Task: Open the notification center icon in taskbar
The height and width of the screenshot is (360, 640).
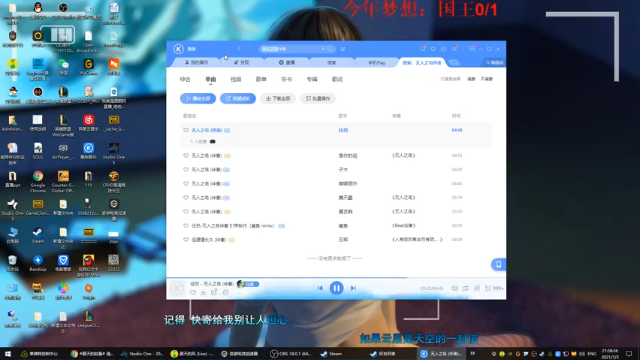Action: (x=629, y=353)
